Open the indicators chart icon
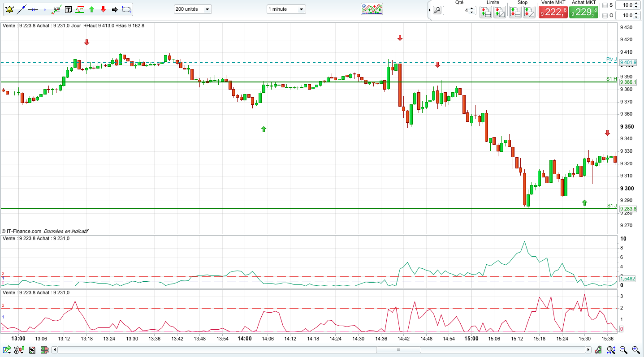The height and width of the screenshot is (357, 644). point(372,9)
